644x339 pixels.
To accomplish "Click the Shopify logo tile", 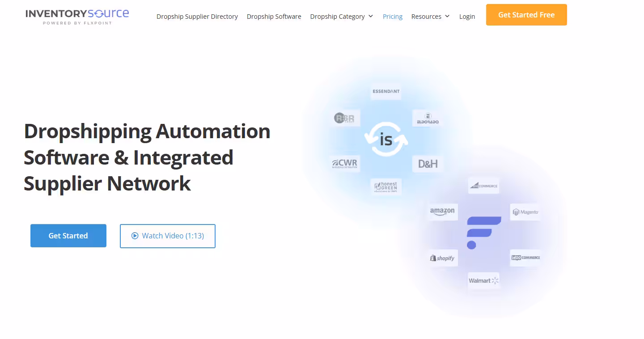I will coord(442,258).
